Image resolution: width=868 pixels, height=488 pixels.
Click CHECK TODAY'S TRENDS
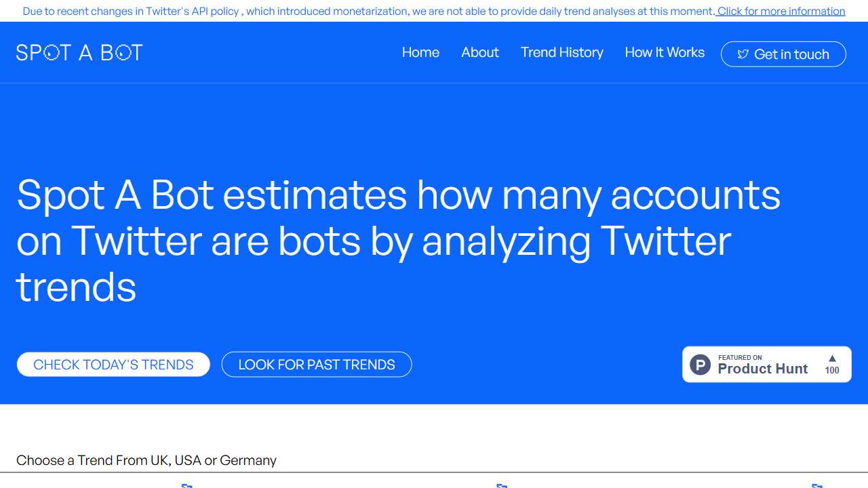pos(113,364)
